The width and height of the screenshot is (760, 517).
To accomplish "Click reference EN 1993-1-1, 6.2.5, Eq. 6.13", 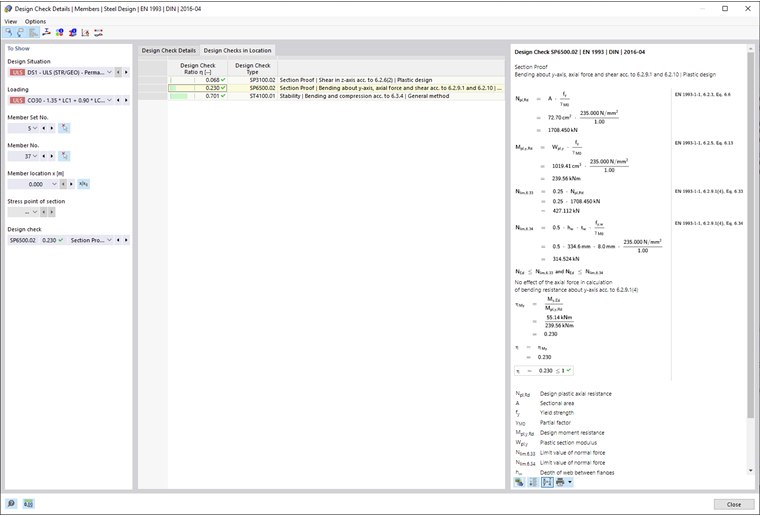I will click(704, 143).
